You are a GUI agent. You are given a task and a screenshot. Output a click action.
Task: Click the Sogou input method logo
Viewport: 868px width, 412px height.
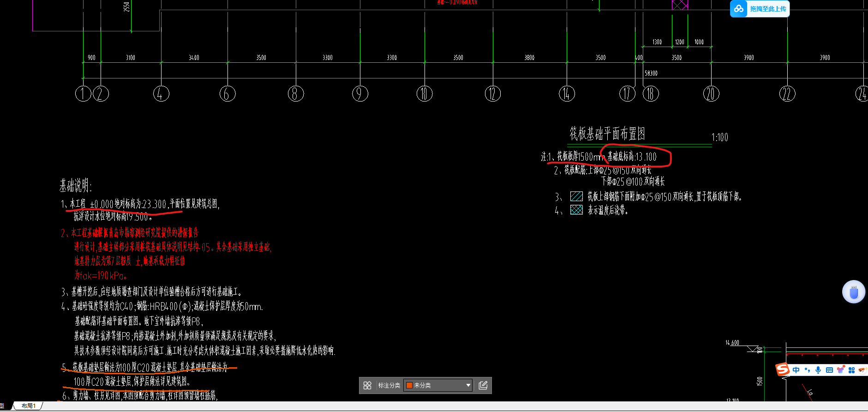(x=782, y=369)
